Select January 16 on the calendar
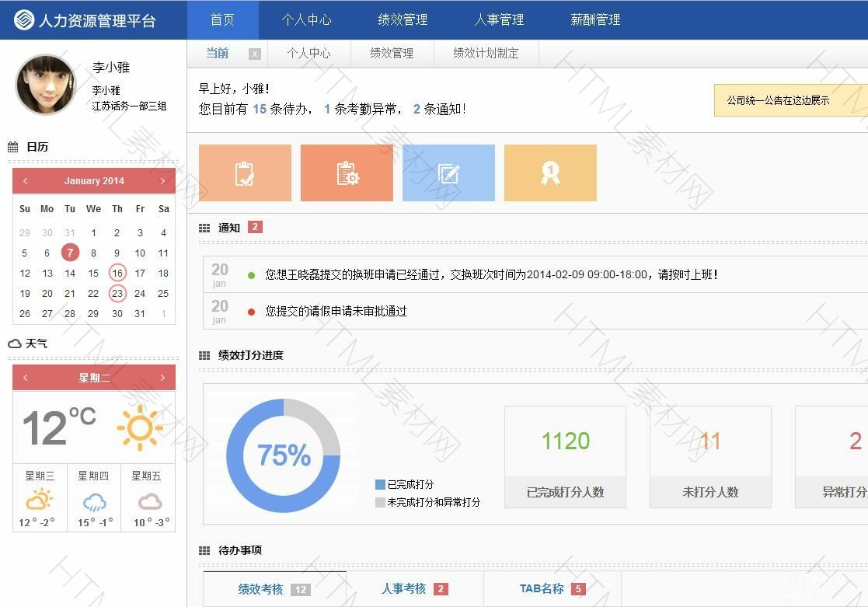This screenshot has height=607, width=868. point(117,273)
